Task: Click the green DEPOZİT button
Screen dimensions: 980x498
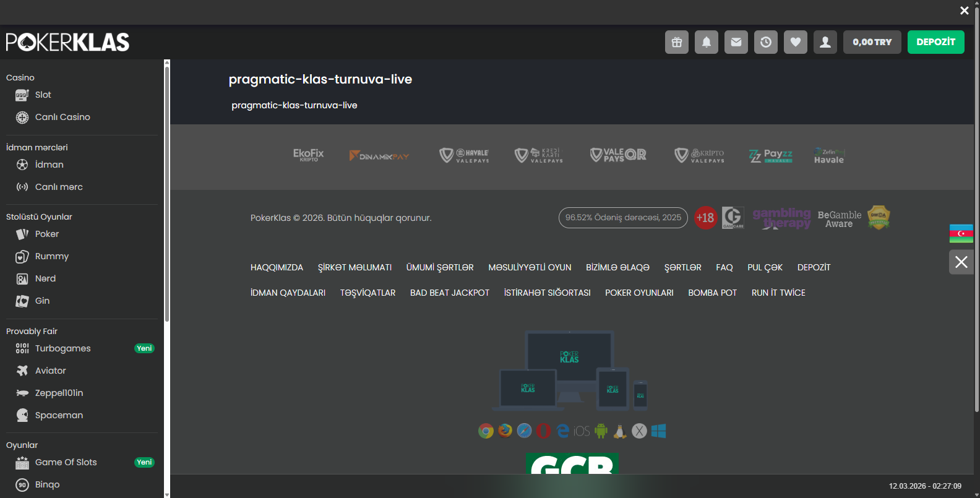Action: [x=936, y=42]
